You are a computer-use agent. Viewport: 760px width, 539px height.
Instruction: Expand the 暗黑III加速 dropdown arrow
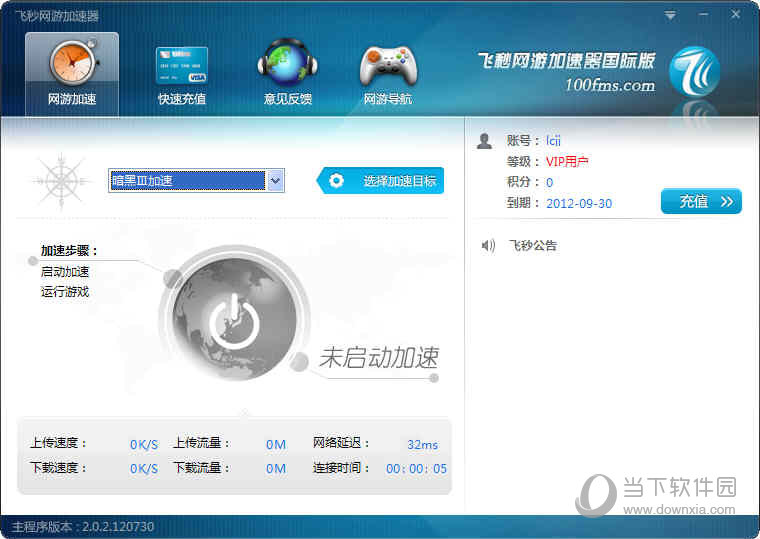275,181
